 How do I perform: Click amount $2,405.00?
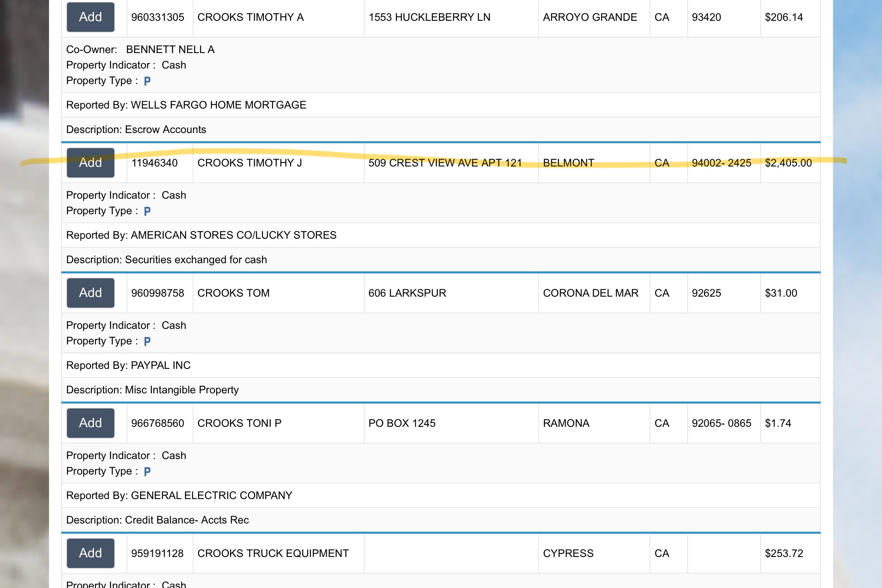[788, 163]
